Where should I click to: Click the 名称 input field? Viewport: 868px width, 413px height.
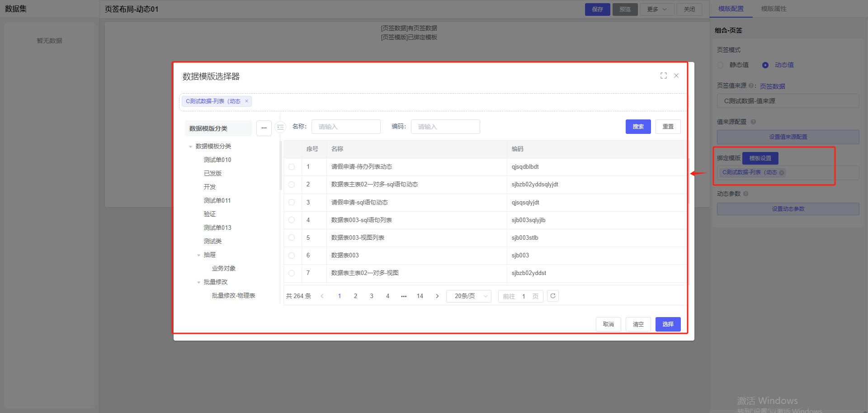point(346,127)
